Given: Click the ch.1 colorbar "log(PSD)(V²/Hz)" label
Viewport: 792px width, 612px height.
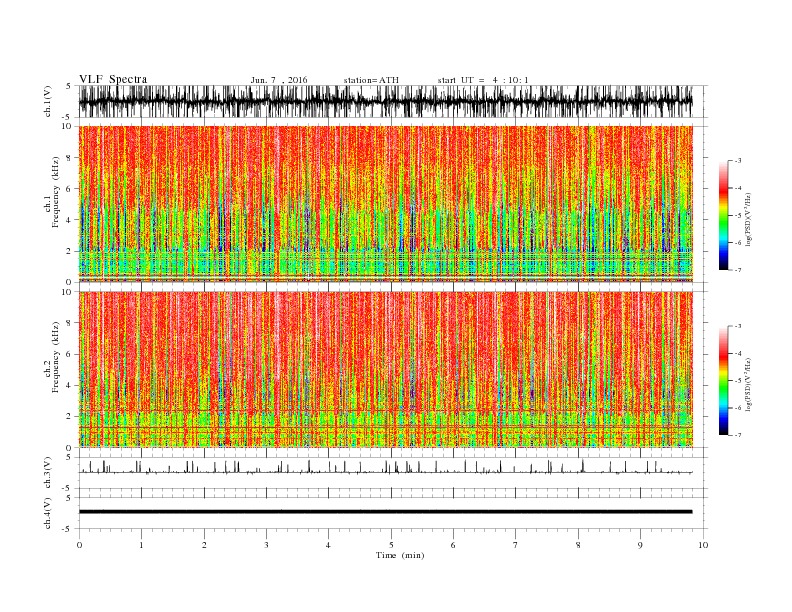Looking at the screenshot, I should 748,220.
